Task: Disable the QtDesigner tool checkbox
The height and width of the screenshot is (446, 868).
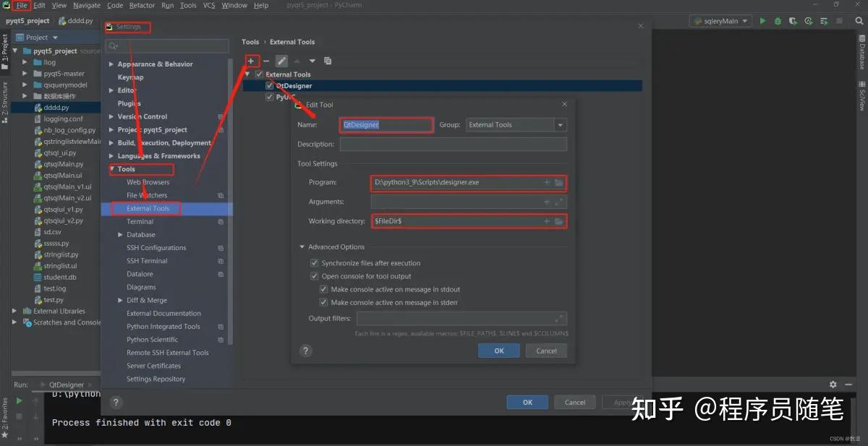Action: click(x=270, y=85)
